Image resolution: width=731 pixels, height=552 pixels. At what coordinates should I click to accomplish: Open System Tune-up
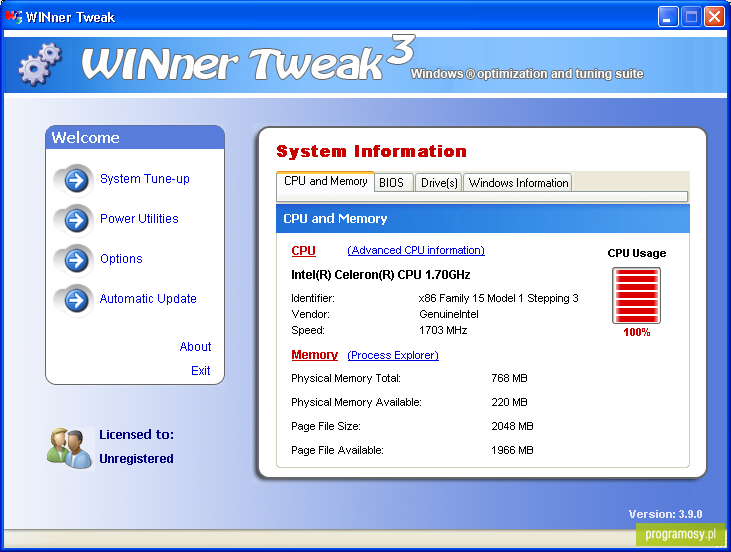[x=145, y=179]
